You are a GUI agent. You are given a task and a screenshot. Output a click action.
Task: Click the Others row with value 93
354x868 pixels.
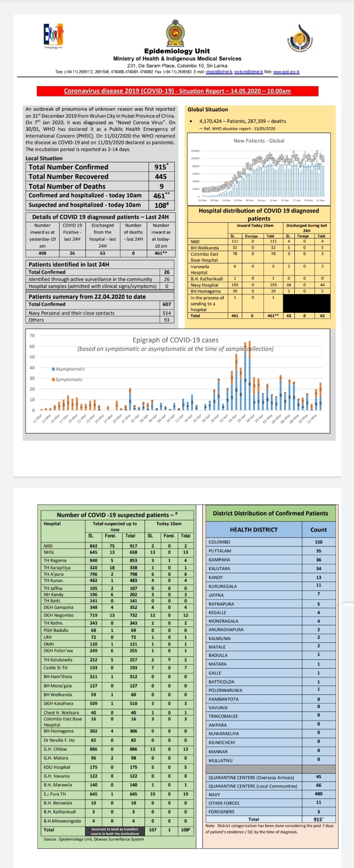[x=100, y=320]
